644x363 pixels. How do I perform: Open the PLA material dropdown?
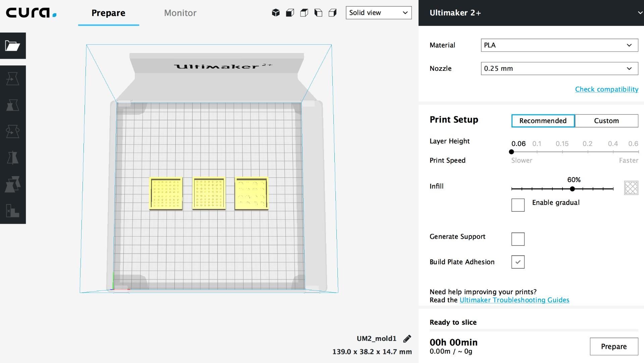click(559, 45)
